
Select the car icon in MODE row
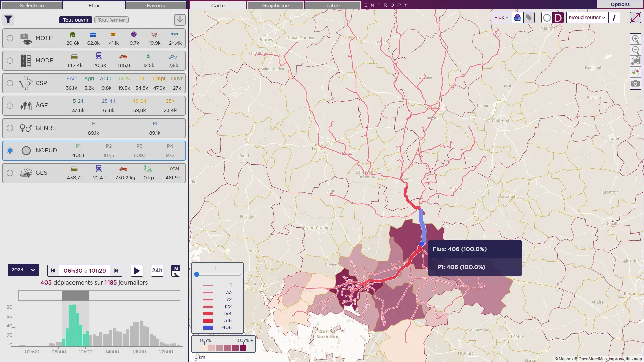pyautogui.click(x=75, y=57)
